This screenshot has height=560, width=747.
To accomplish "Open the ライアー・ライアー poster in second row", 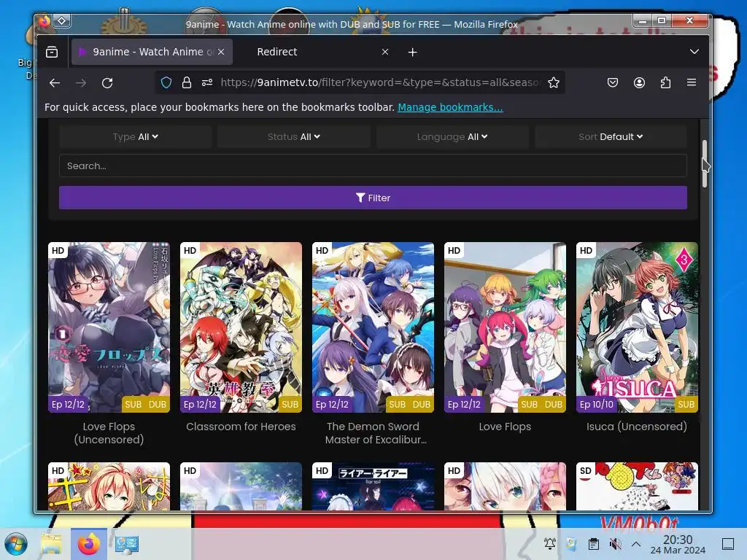I will click(373, 486).
